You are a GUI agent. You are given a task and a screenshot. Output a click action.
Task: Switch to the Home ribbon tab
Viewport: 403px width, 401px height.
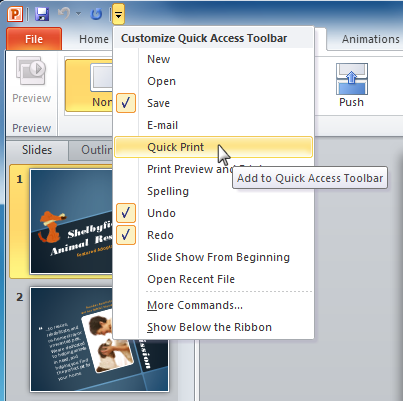(94, 39)
